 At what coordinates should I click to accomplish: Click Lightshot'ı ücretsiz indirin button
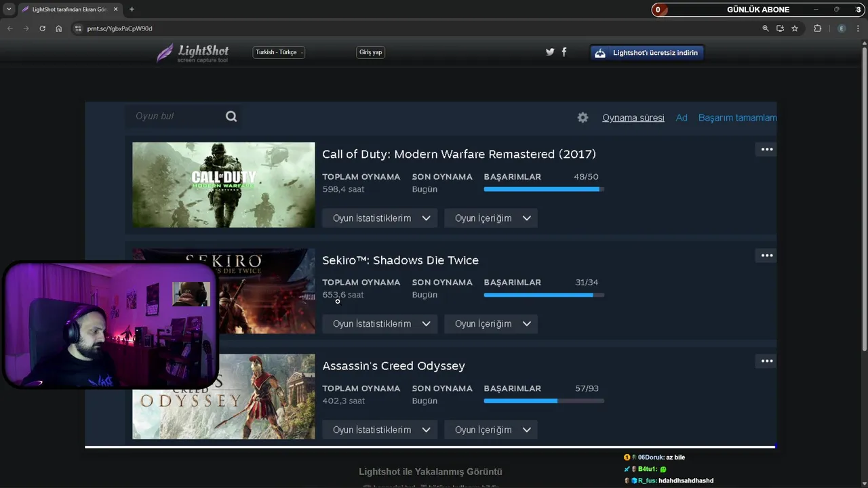coord(647,53)
